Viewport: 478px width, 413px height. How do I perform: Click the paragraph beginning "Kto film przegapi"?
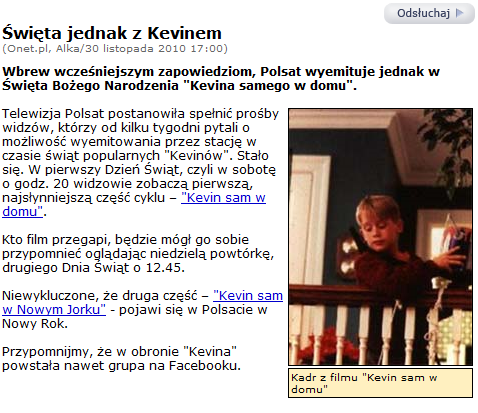138,254
